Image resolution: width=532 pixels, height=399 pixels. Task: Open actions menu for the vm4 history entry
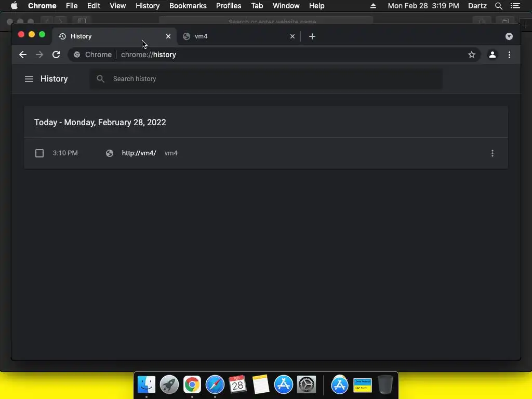click(493, 153)
